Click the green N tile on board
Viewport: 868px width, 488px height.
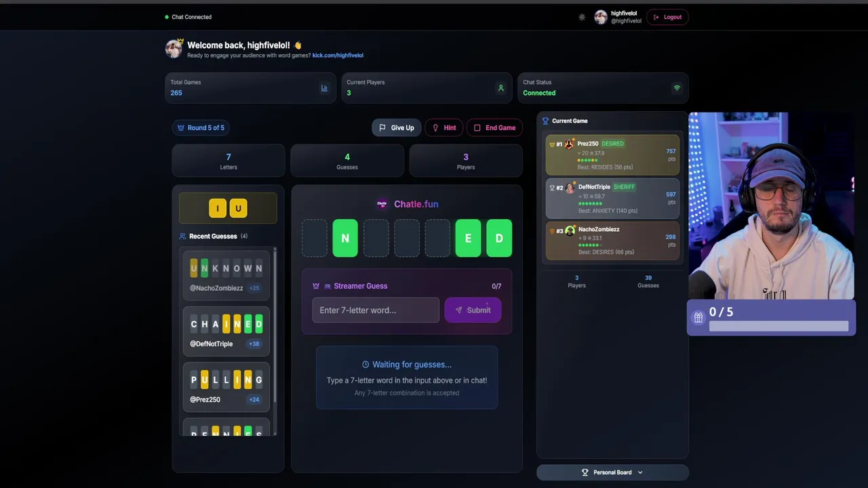click(345, 238)
